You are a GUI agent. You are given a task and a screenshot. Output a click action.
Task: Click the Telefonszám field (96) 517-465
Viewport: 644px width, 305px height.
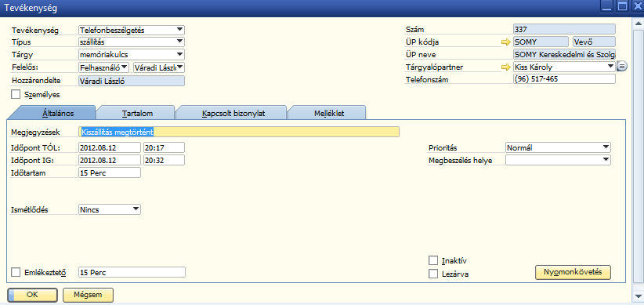(x=564, y=79)
